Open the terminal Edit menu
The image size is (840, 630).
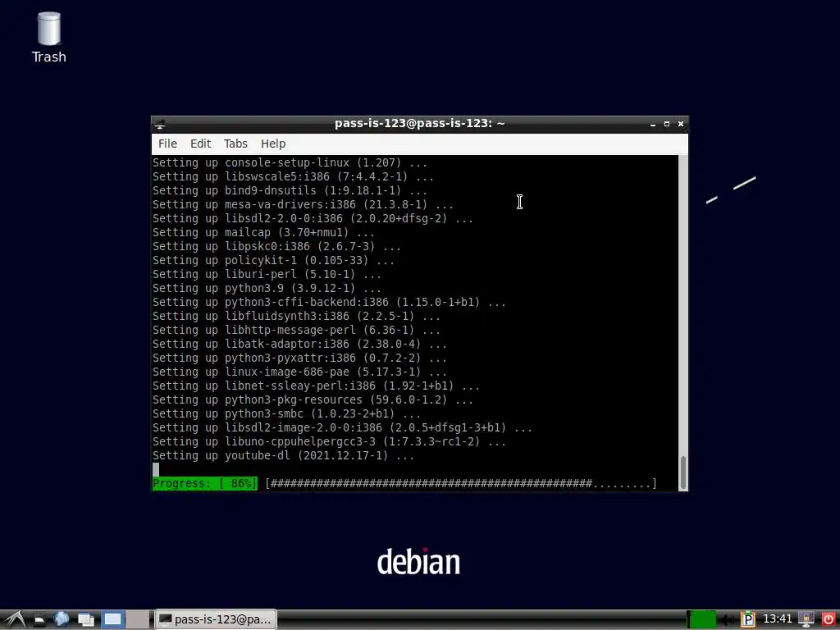click(x=200, y=144)
